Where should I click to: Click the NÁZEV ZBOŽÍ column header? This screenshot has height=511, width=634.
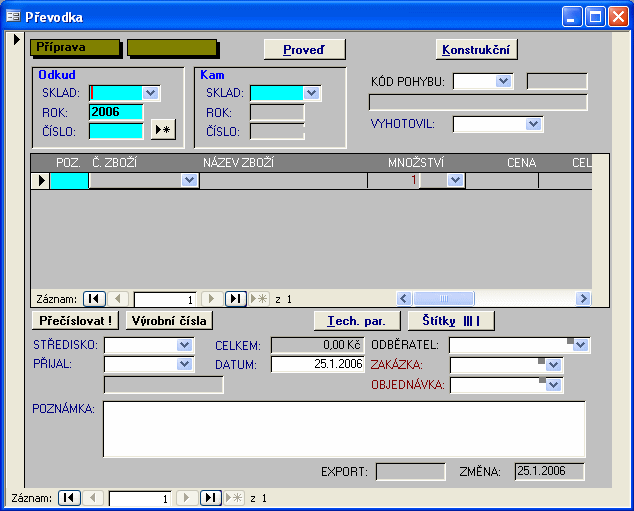click(x=238, y=163)
